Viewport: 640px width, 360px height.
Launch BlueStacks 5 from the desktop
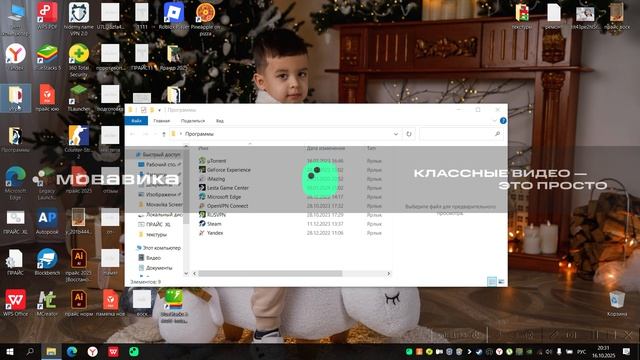[47, 57]
